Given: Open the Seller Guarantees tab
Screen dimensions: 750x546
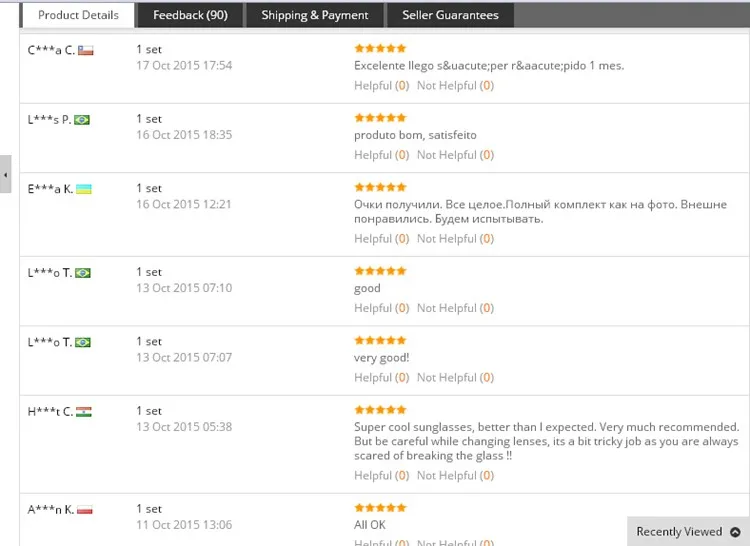Looking at the screenshot, I should [x=450, y=15].
